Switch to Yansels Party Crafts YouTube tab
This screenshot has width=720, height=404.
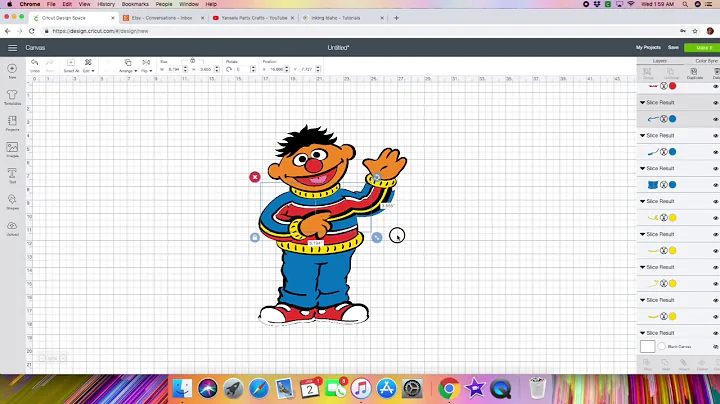tap(254, 18)
